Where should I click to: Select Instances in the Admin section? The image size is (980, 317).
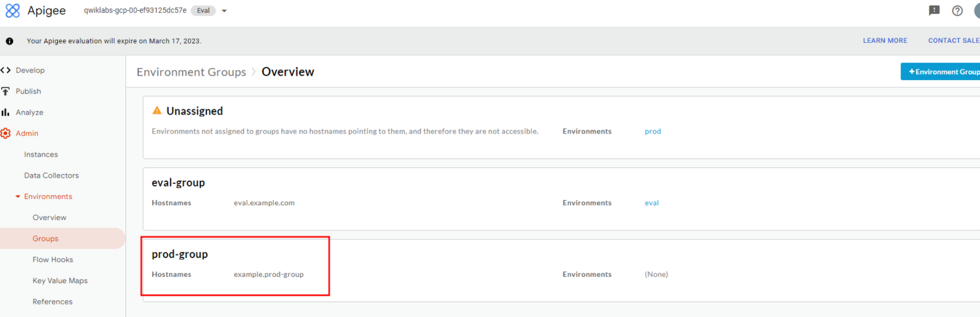[x=41, y=155]
